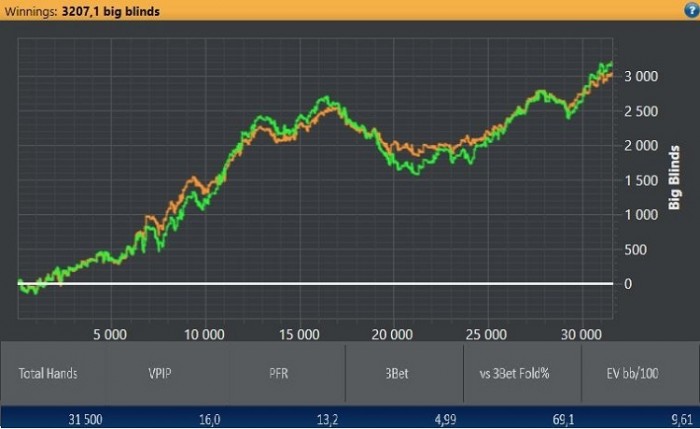
Task: Select the EV bb/100 column header
Action: (632, 374)
